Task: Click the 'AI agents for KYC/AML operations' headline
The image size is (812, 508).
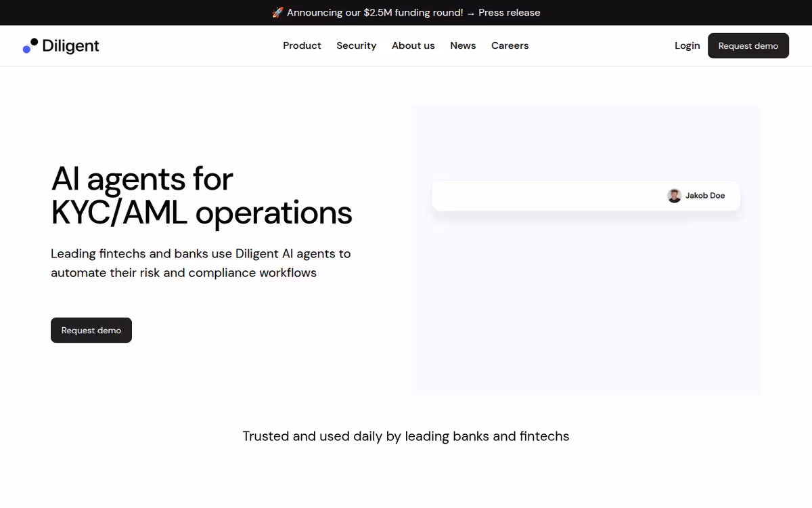Action: point(202,196)
